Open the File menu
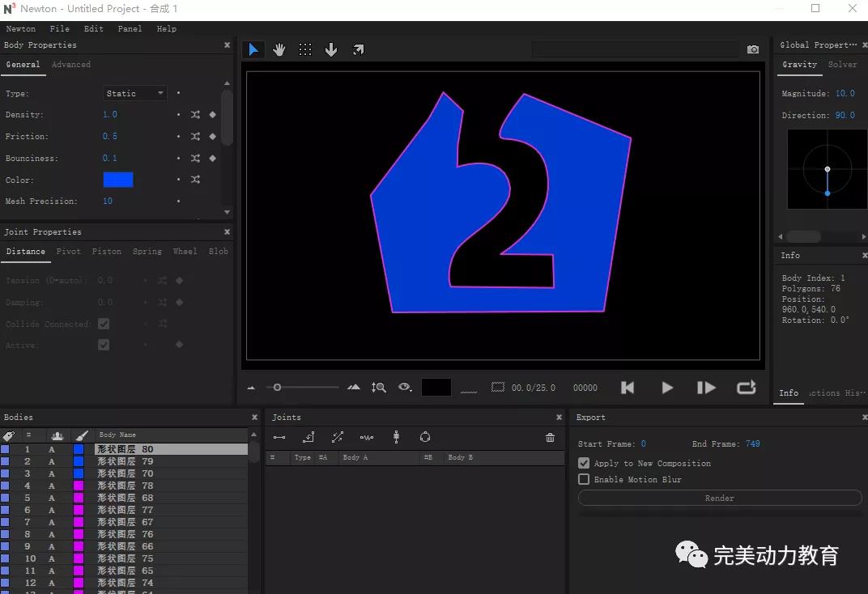This screenshot has height=594, width=868. pyautogui.click(x=59, y=29)
